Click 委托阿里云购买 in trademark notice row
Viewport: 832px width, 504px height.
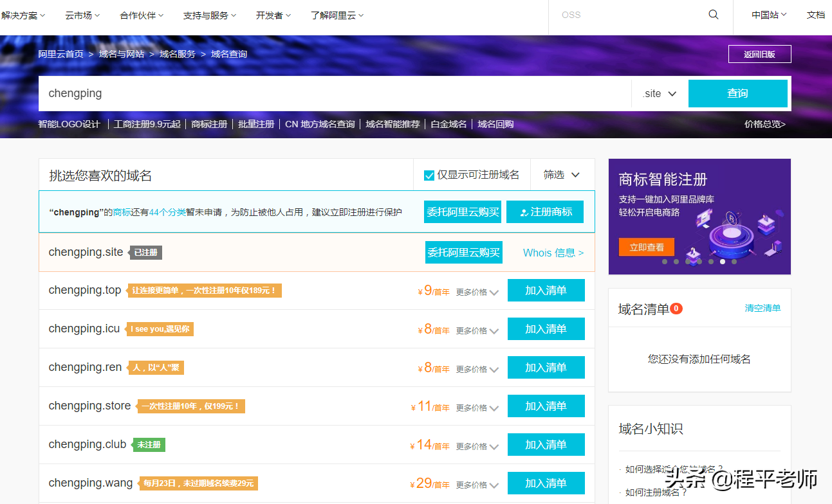click(x=463, y=212)
